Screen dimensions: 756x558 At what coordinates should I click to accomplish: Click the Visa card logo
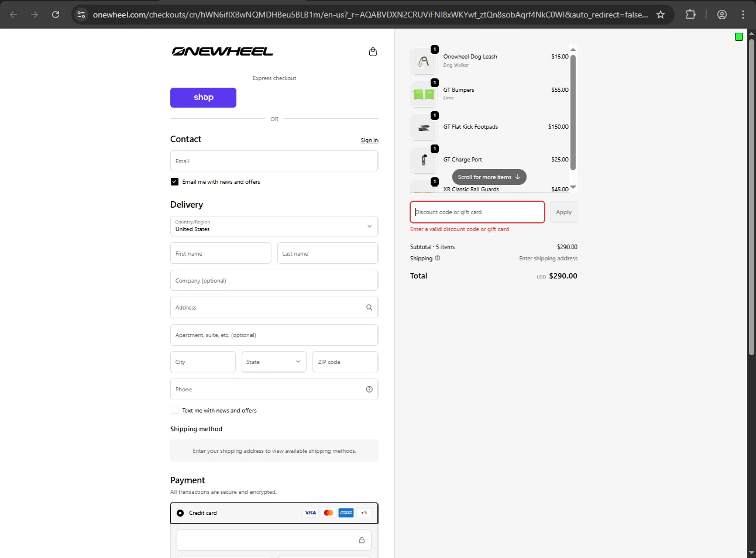tap(310, 513)
